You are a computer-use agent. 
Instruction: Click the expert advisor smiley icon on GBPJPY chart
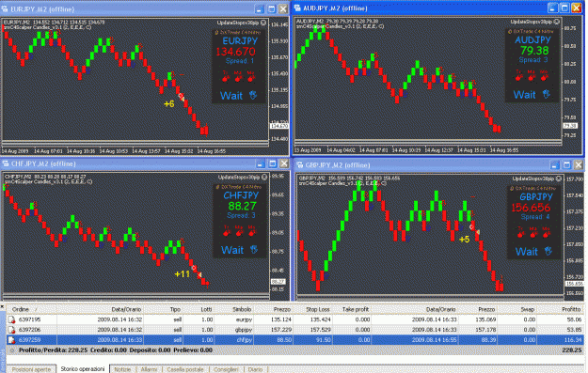point(559,179)
